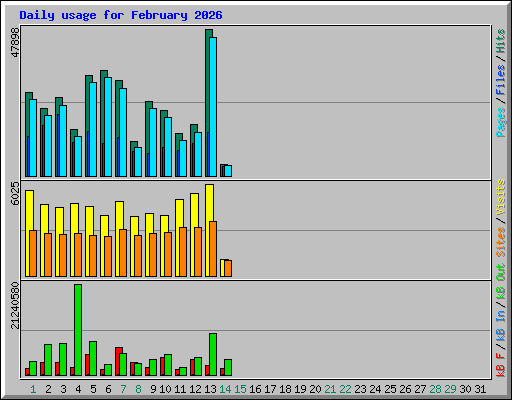Image resolution: width=512 pixels, height=400 pixels.
Task: Click day 25 on the x-axis
Action: (x=390, y=389)
